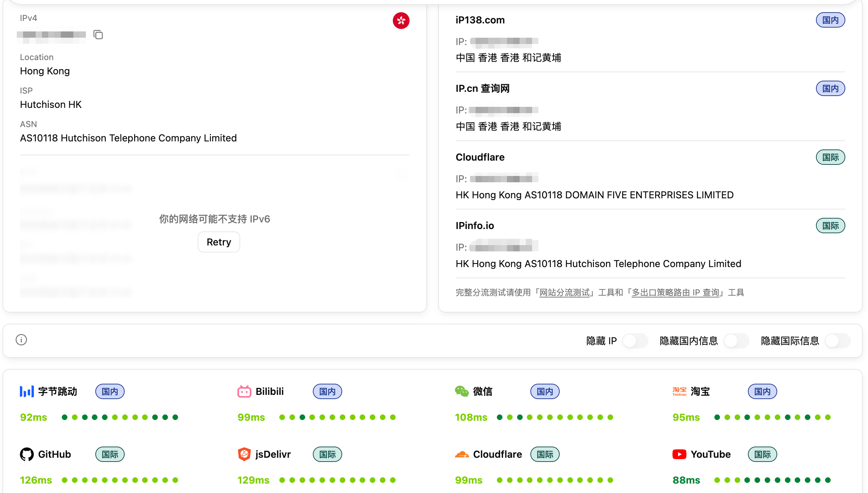Open the info icon in the options bar
This screenshot has width=868, height=493.
point(21,340)
